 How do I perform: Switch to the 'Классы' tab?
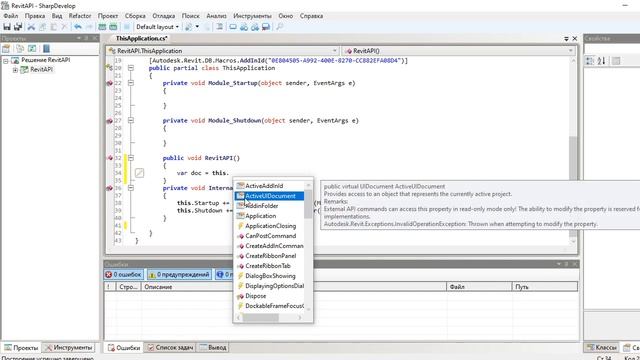coord(602,348)
